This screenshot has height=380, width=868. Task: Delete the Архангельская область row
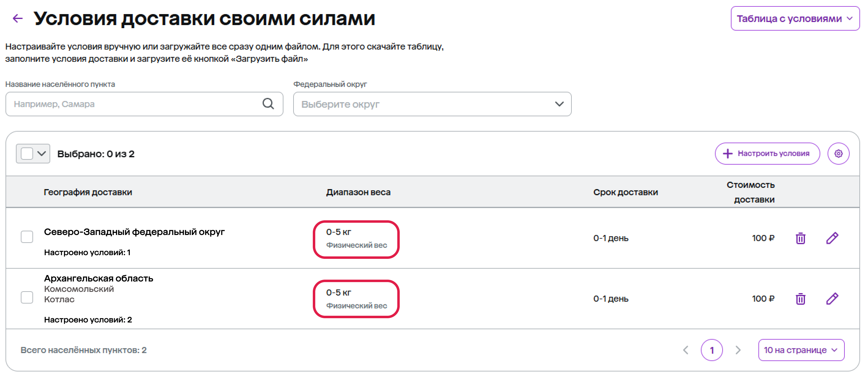click(x=800, y=299)
